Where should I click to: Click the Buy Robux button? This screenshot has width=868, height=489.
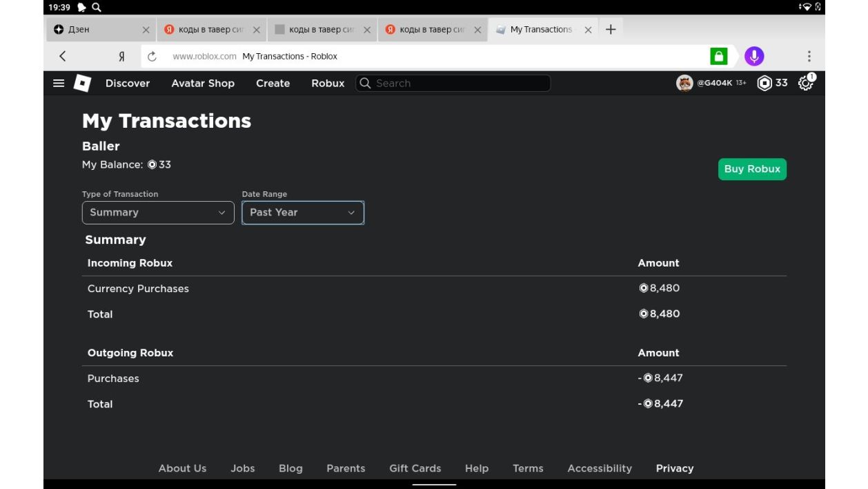point(752,169)
